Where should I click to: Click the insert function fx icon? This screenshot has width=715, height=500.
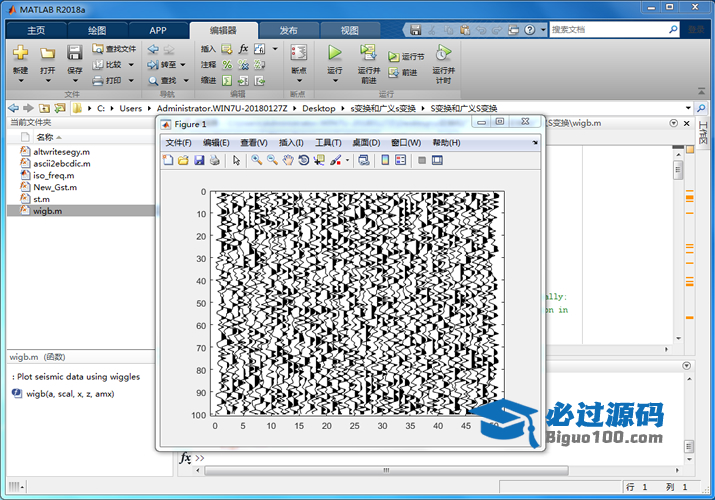[243, 49]
